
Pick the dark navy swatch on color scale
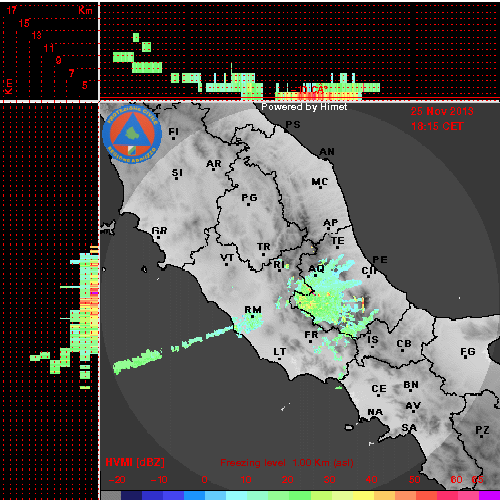[x=131, y=495]
